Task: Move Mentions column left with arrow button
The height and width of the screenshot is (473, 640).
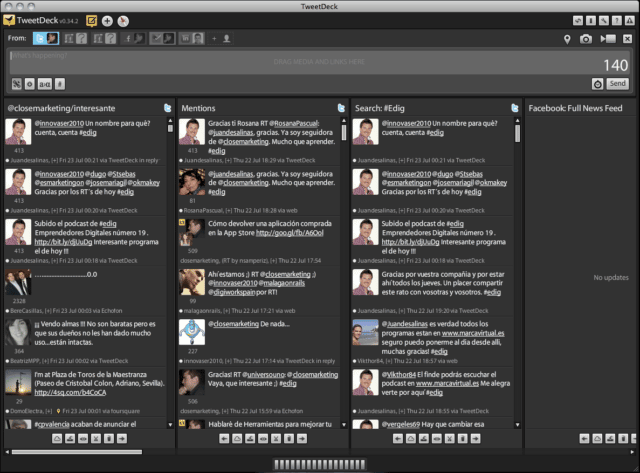Action: coord(224,439)
